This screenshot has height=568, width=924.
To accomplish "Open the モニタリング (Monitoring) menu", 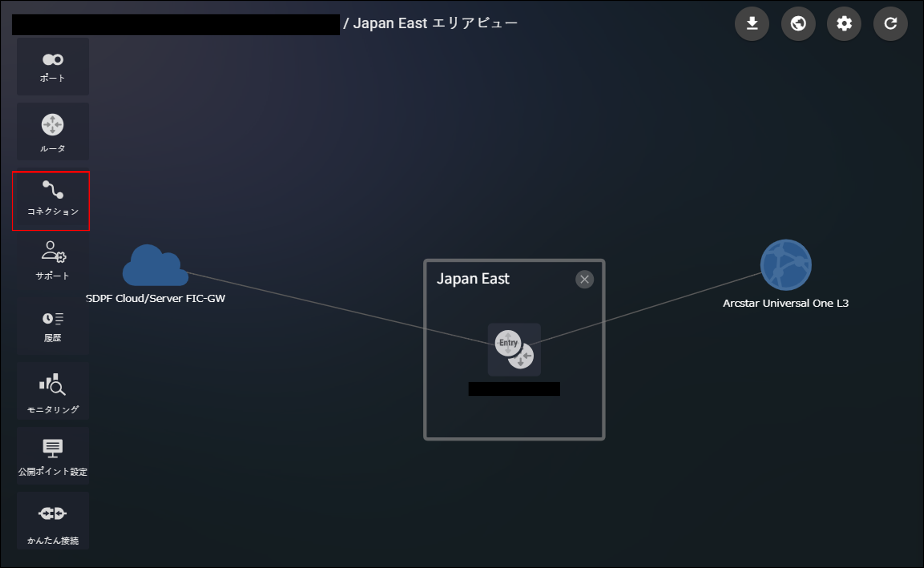I will (53, 391).
